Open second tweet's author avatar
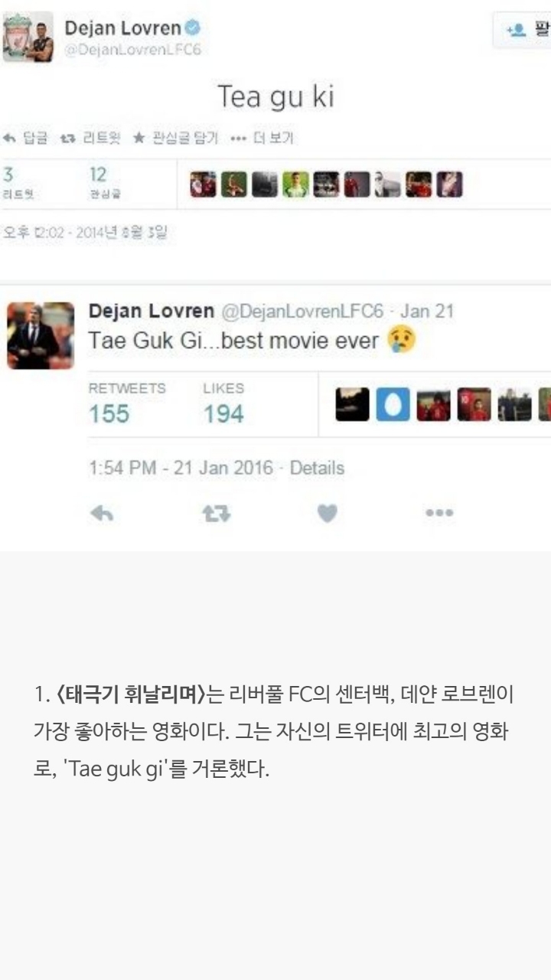 point(41,335)
